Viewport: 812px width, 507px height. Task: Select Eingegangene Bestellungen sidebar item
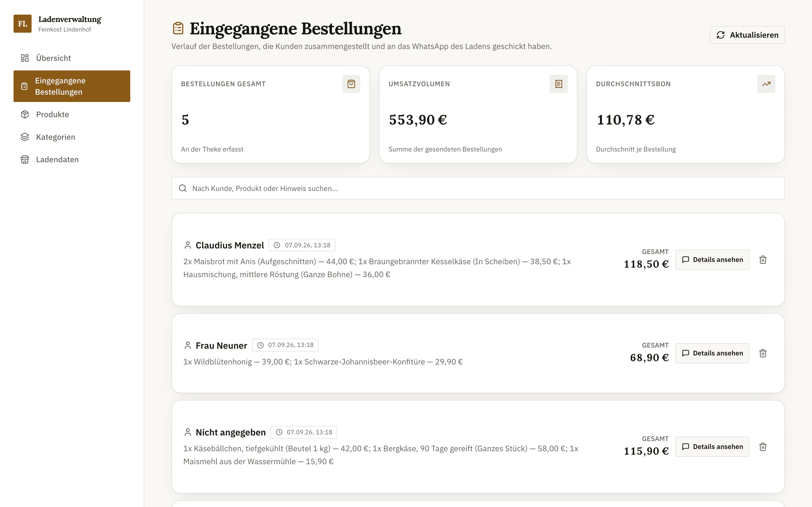(72, 86)
